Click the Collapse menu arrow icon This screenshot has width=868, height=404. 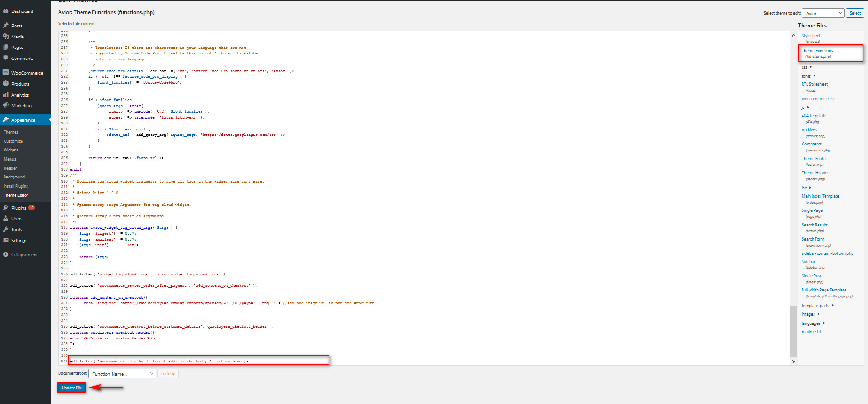click(6, 254)
